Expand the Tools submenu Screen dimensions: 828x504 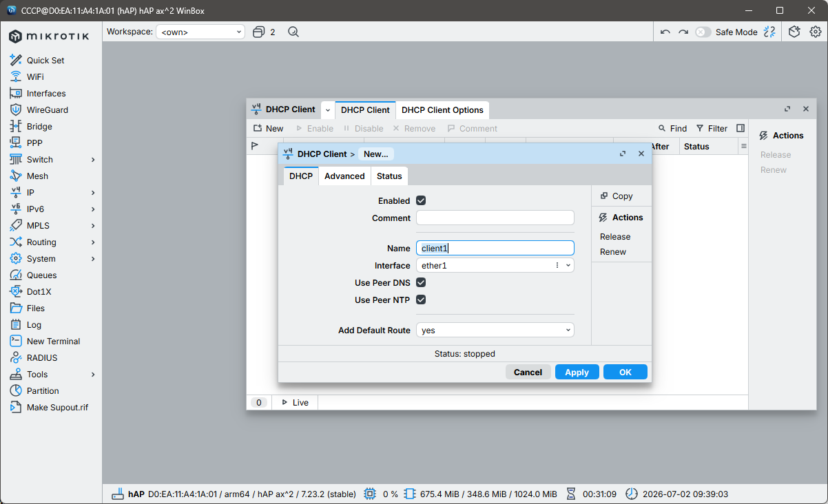click(x=93, y=374)
